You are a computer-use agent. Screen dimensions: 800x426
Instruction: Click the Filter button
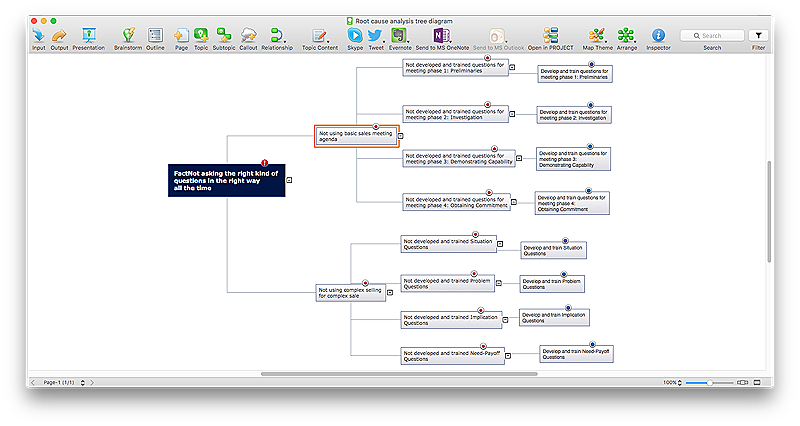(x=758, y=35)
